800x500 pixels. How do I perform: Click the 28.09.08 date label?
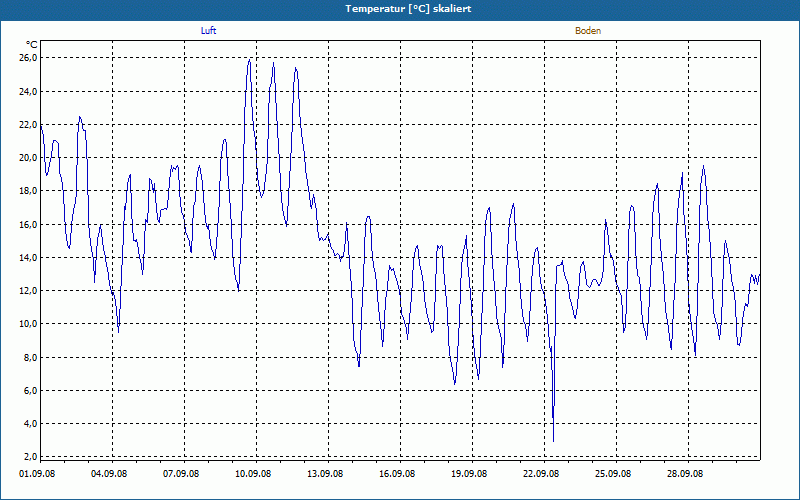coord(685,473)
